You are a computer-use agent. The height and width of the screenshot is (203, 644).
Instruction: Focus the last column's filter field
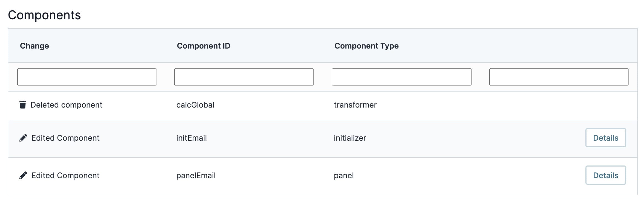point(559,77)
